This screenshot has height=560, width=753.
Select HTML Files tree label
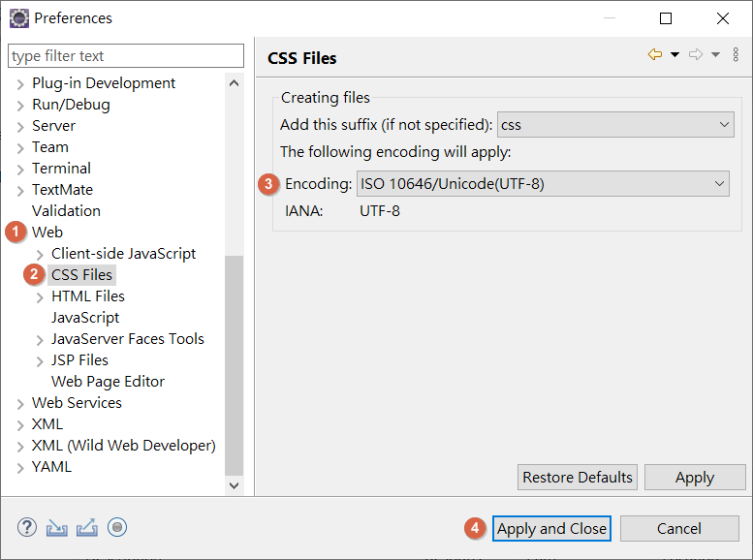pyautogui.click(x=88, y=296)
